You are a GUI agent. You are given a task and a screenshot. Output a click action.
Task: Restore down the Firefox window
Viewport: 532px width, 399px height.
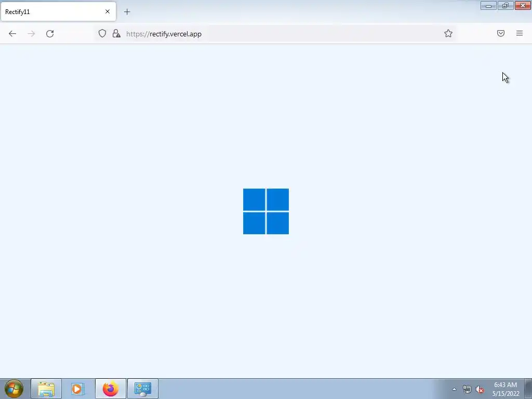point(506,5)
